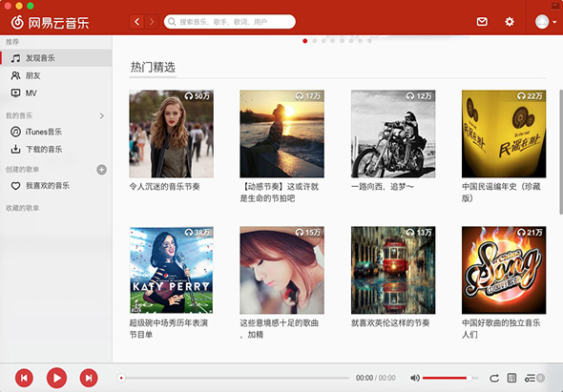Click the download tray icon
This screenshot has height=392, width=563.
click(x=15, y=149)
